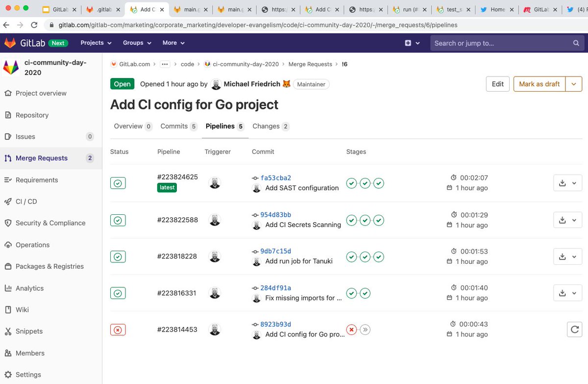
Task: Click failed stage icon of pipeline #223814453
Action: point(351,330)
